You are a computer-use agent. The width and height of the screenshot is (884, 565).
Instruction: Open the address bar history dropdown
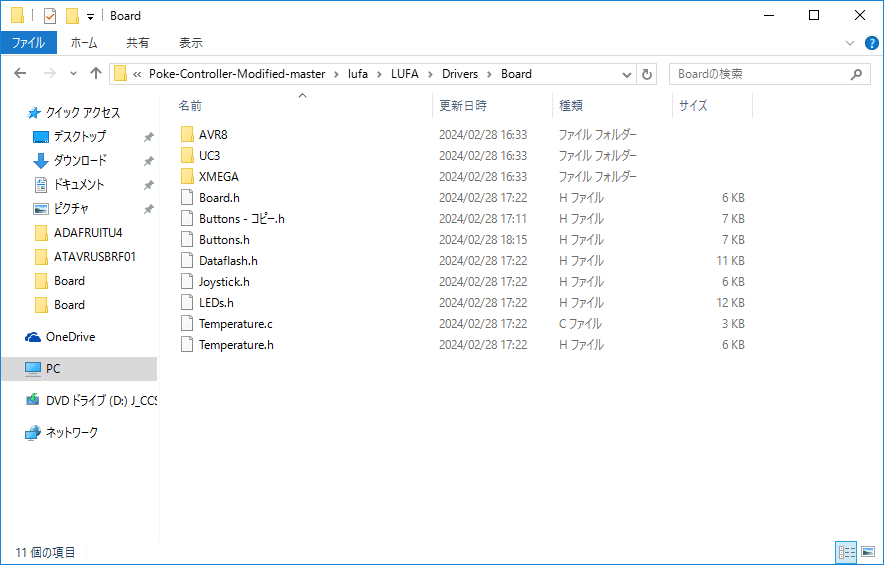[626, 74]
